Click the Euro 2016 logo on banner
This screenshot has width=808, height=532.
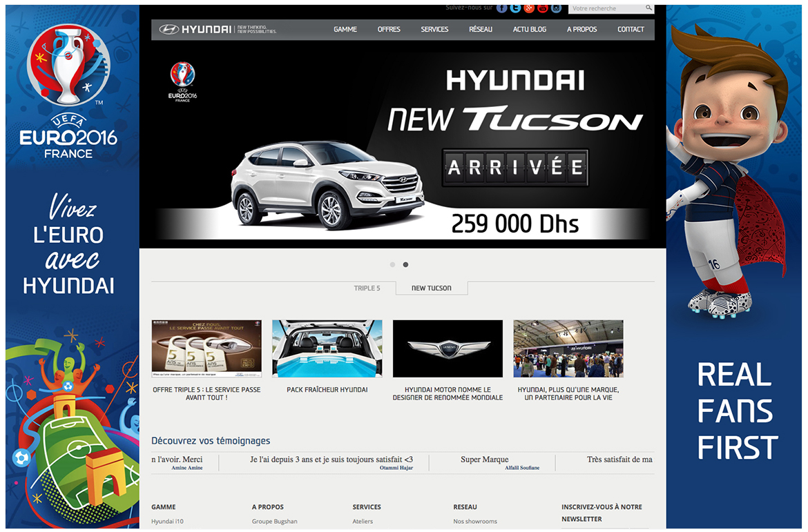tap(182, 81)
